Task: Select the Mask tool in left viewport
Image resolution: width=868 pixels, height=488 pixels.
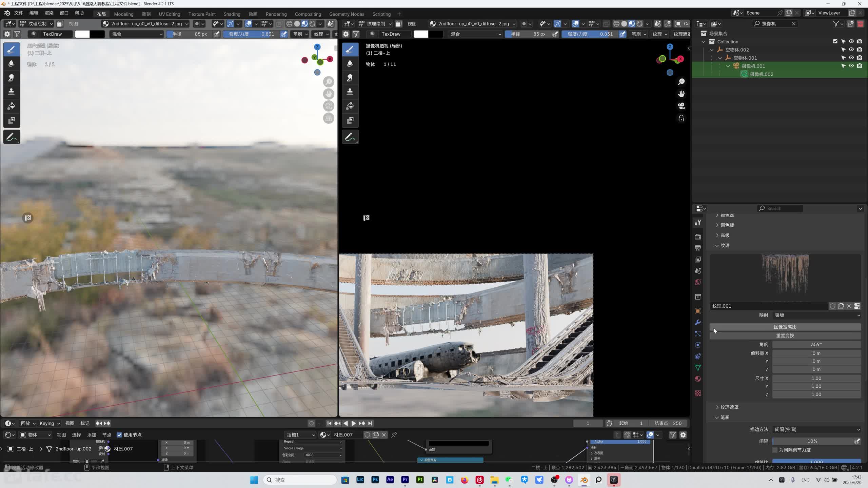Action: point(12,120)
